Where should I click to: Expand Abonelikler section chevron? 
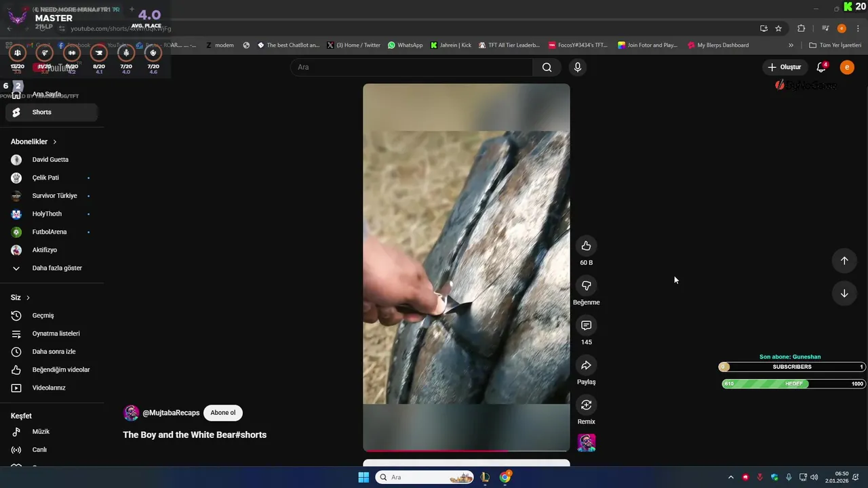(x=54, y=142)
